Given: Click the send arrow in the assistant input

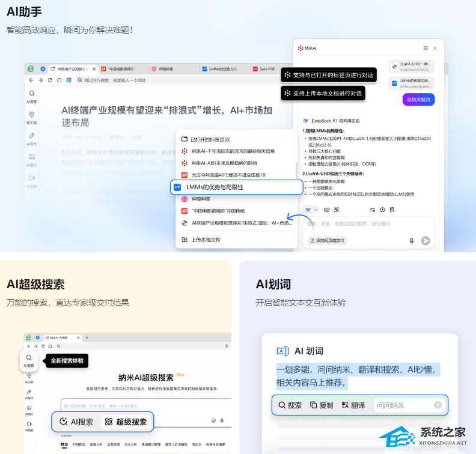Looking at the screenshot, I should coord(426,240).
